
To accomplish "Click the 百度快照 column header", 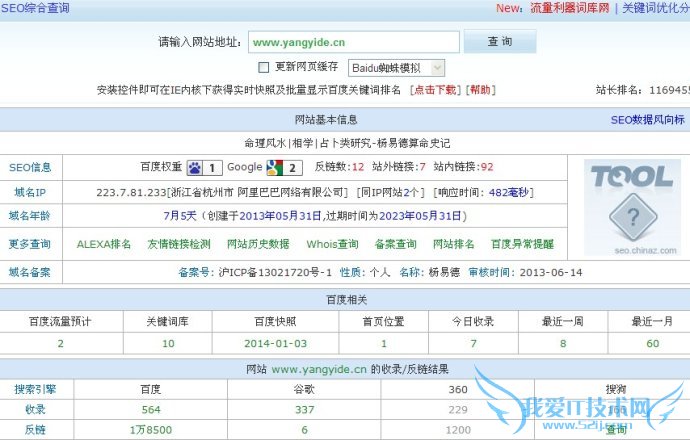I will click(x=275, y=322).
